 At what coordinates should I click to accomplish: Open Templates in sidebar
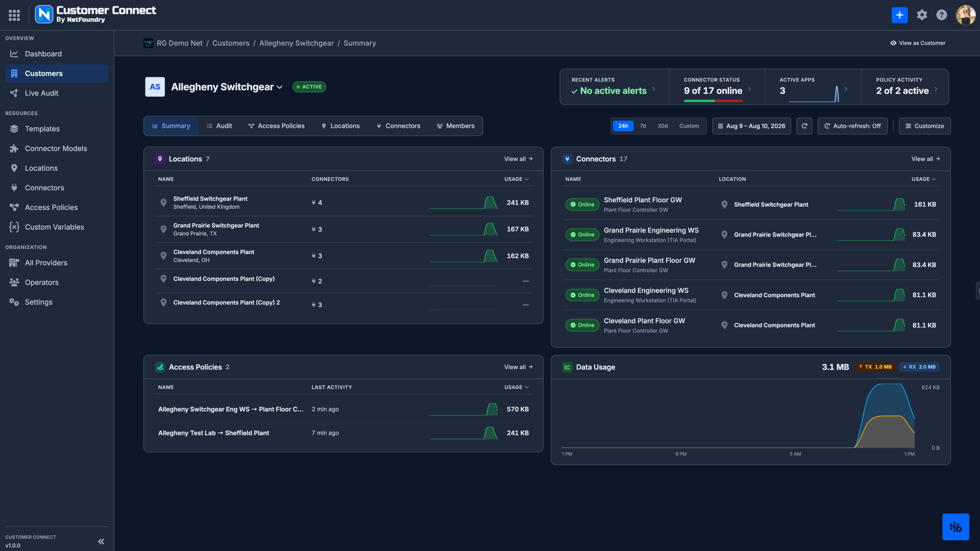57,129
